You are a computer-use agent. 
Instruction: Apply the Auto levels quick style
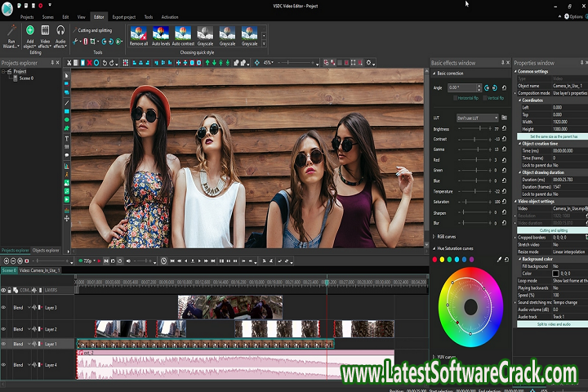tap(161, 34)
